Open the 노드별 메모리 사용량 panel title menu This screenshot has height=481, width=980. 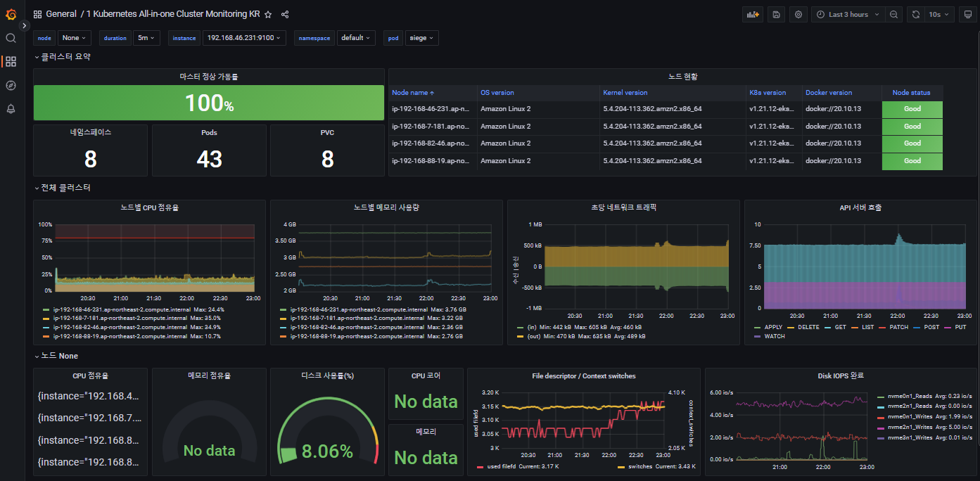(386, 207)
